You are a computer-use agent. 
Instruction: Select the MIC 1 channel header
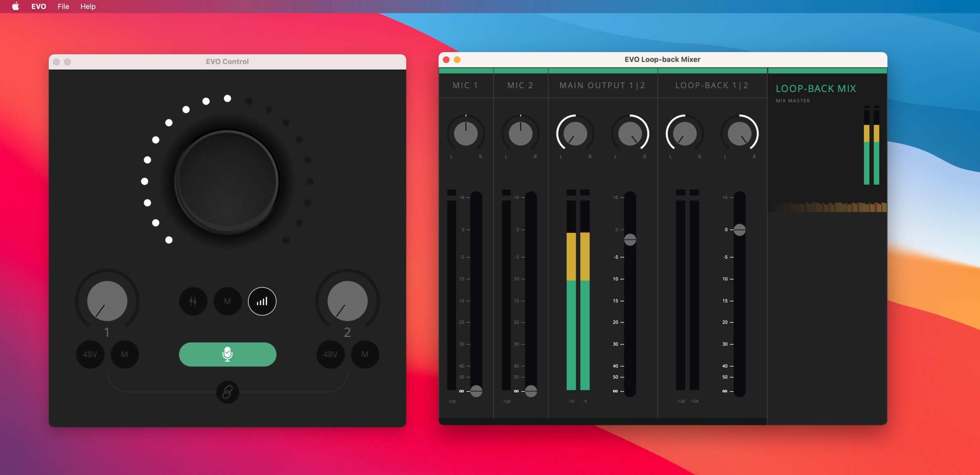465,85
